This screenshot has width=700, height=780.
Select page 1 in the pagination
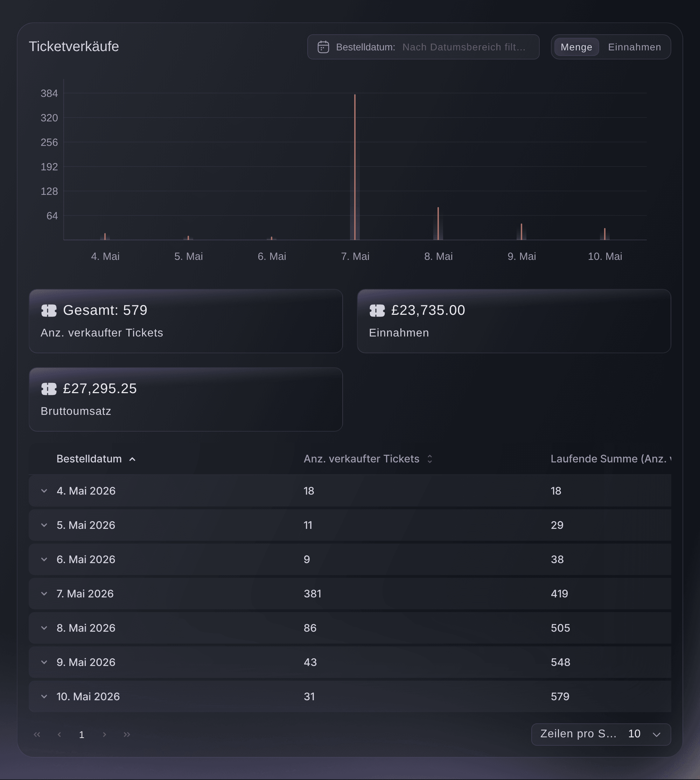tap(82, 735)
